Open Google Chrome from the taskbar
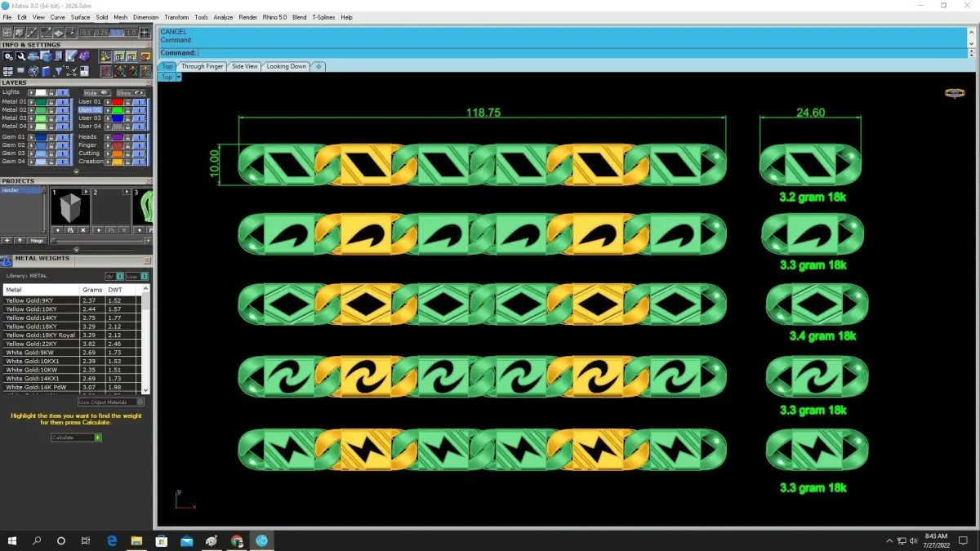Viewport: 980px width, 551px height. tap(237, 540)
